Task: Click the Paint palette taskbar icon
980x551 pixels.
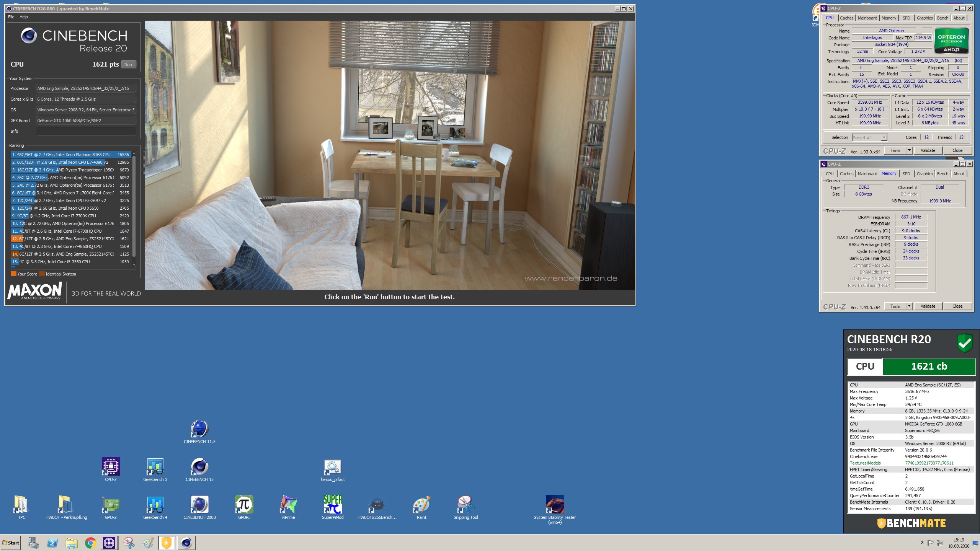Action: pos(148,543)
